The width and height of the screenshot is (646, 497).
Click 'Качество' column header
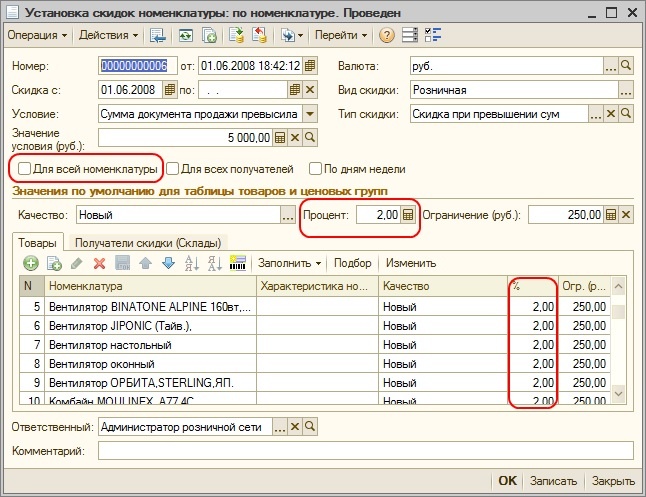point(443,286)
